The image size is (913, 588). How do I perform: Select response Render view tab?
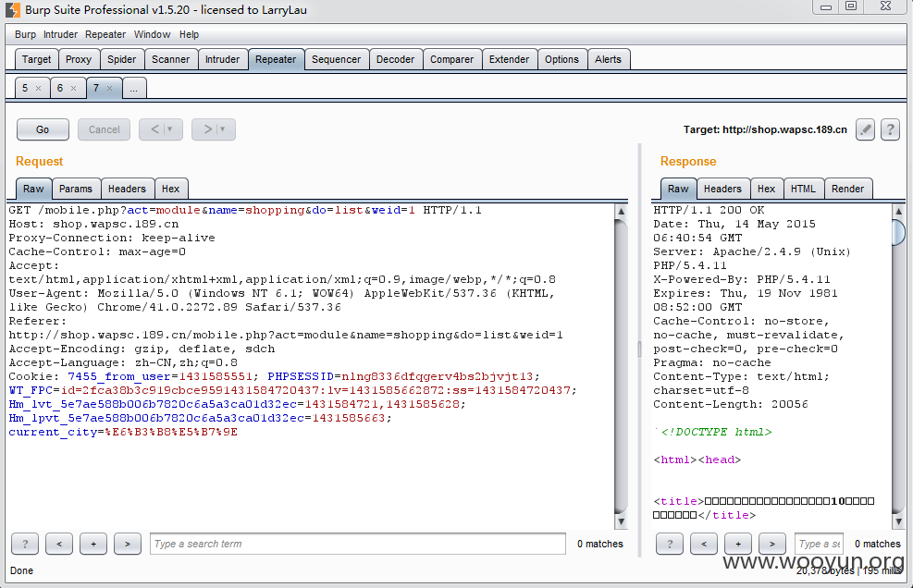[x=847, y=189]
